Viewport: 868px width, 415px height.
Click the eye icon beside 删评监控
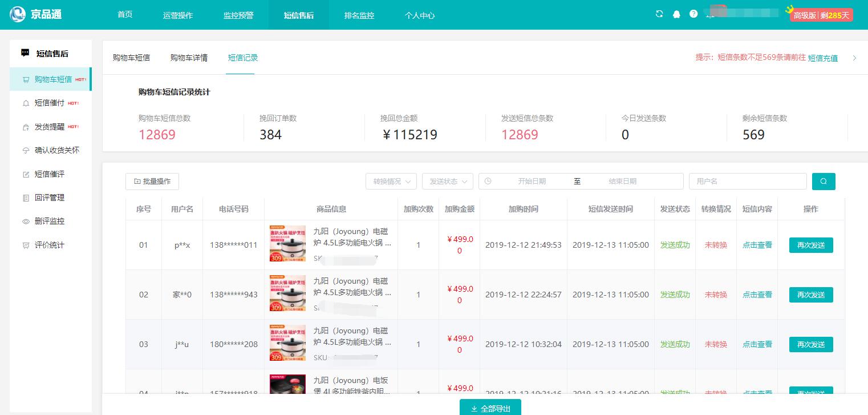pos(26,221)
